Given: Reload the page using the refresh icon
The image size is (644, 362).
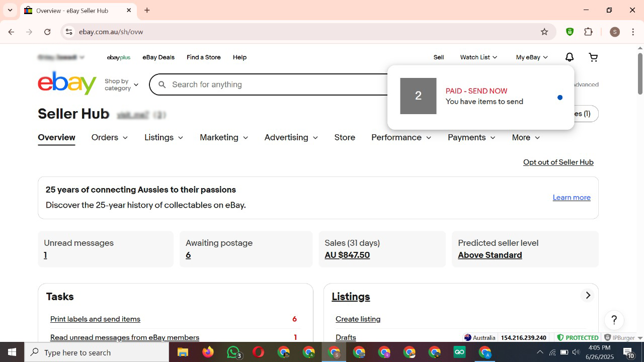Looking at the screenshot, I should pos(47,32).
